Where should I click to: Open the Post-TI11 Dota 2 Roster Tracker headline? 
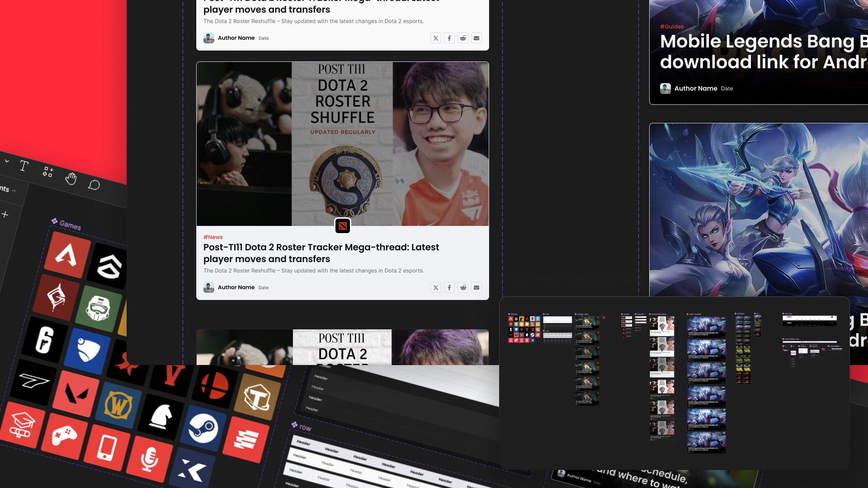pyautogui.click(x=321, y=253)
